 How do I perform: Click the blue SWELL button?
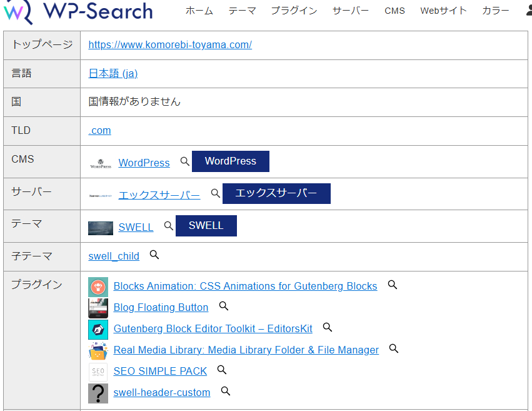coord(206,226)
